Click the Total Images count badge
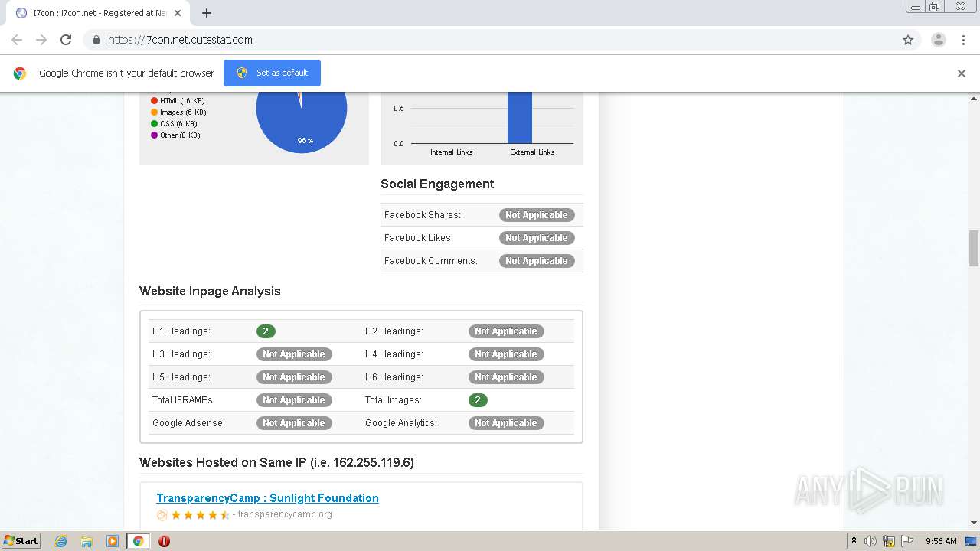 click(x=478, y=400)
